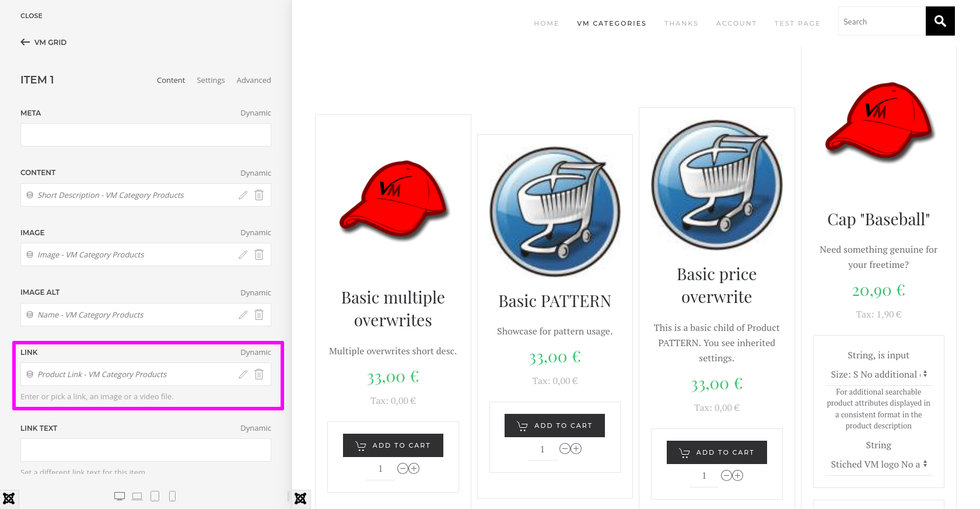Screen dimensions: 980x509
Task: Open the Size: S dropdown
Action: 878,374
